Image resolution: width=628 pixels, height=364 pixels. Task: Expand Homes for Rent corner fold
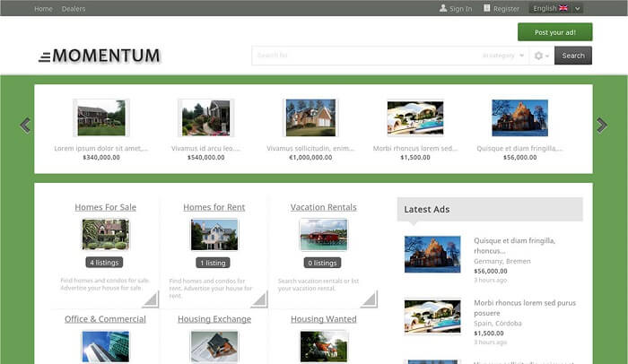pyautogui.click(x=259, y=299)
